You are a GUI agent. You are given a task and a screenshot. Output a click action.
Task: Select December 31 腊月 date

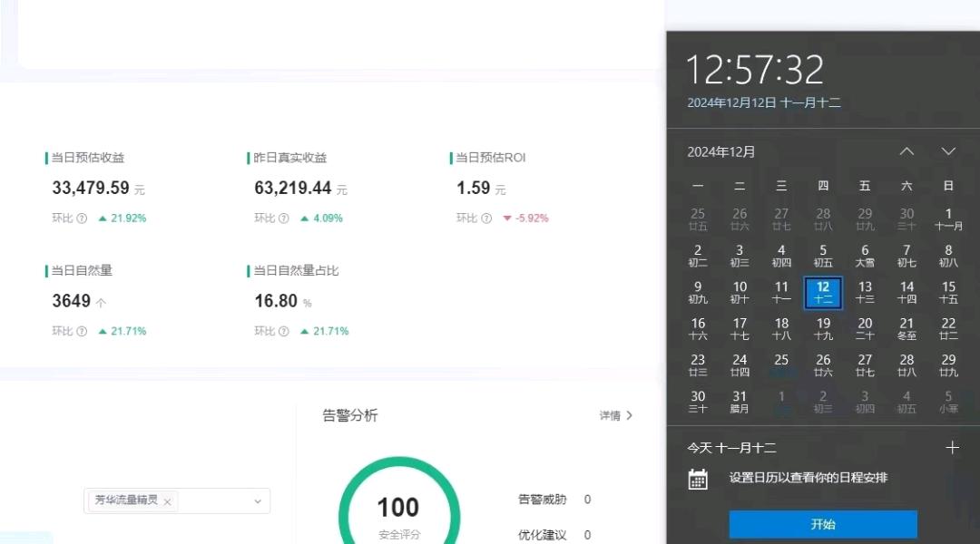[x=740, y=402]
